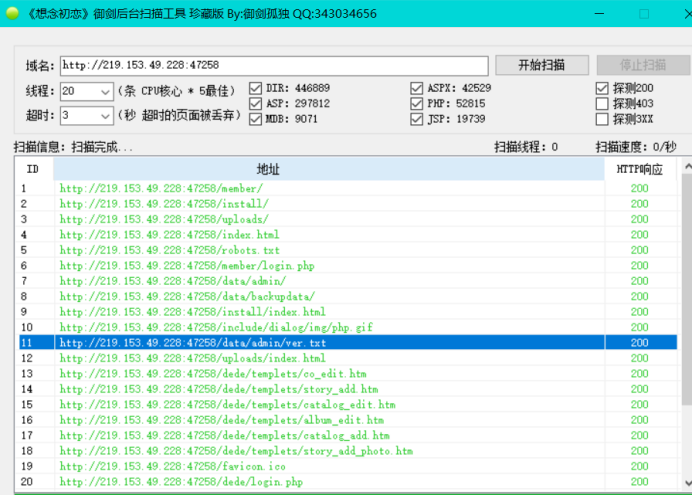
Task: Select row 4 with /index.html URL
Action: [348, 235]
